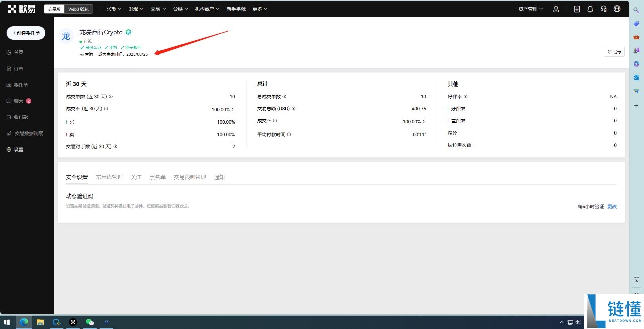Click info icon next to 交易对手数 (近 30 天)
Image resolution: width=644 pixels, height=329 pixels.
(115, 147)
